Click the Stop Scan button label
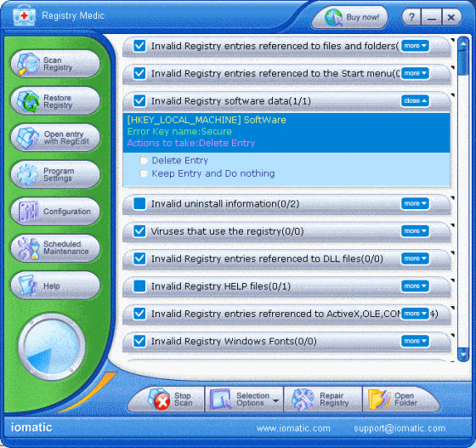476x448 pixels. point(183,400)
